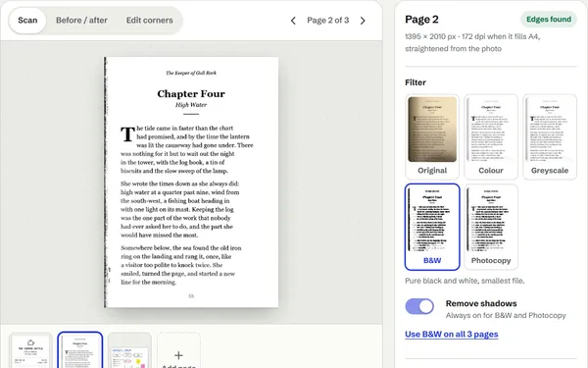Open the third page thumbnail with sticky notes
The image size is (588, 368).
coord(129,350)
